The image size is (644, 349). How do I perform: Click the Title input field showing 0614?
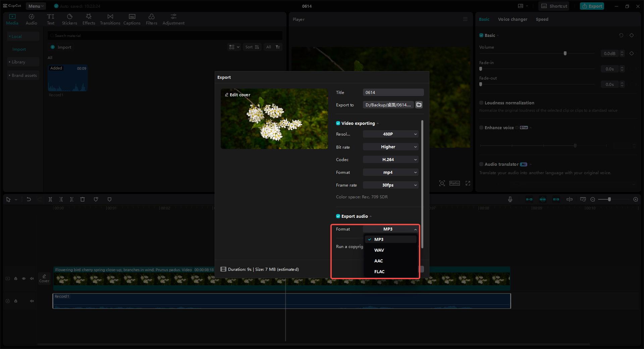click(x=393, y=92)
